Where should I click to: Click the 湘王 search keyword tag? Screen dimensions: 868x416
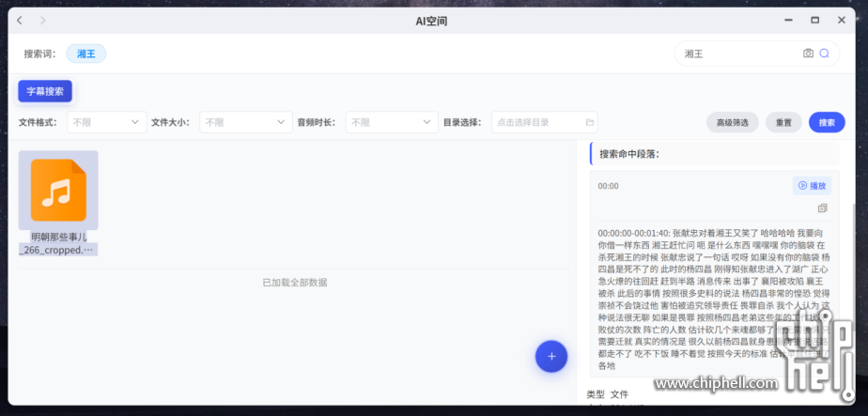85,54
